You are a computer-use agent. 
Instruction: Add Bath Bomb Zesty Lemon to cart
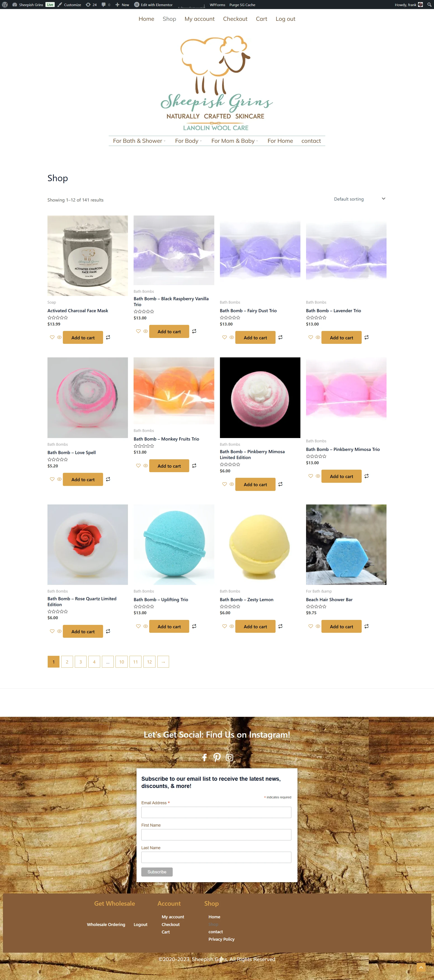tap(255, 626)
